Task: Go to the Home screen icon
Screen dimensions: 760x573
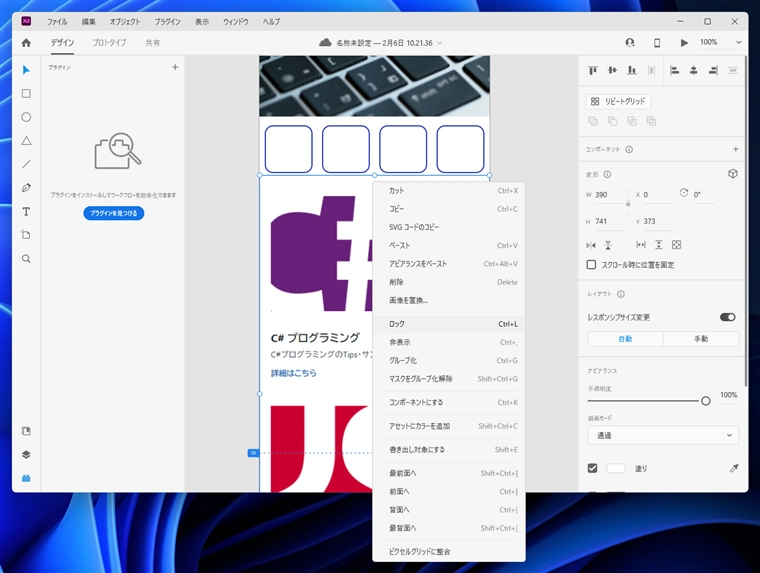Action: click(x=26, y=43)
